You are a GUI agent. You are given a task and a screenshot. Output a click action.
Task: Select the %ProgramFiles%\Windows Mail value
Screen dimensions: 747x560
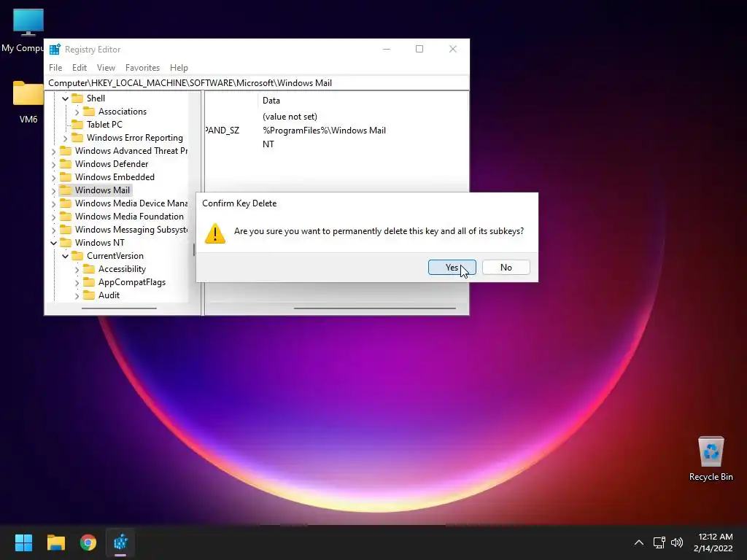click(x=324, y=131)
